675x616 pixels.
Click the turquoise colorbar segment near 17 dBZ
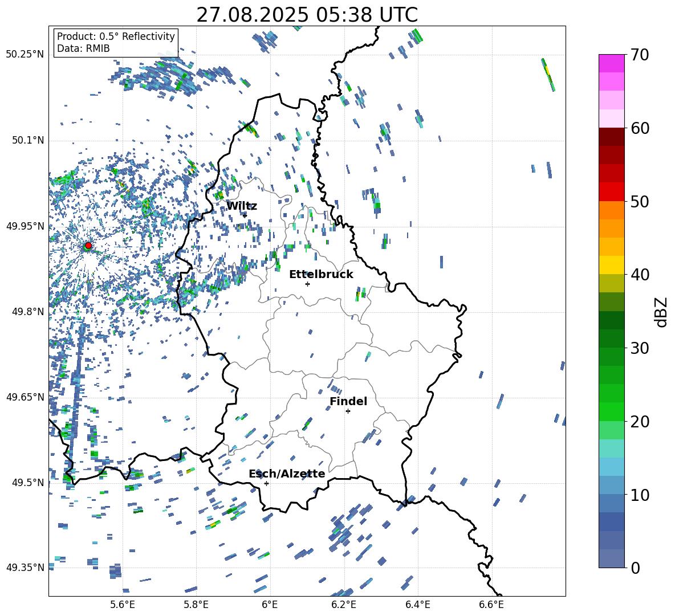click(x=612, y=448)
